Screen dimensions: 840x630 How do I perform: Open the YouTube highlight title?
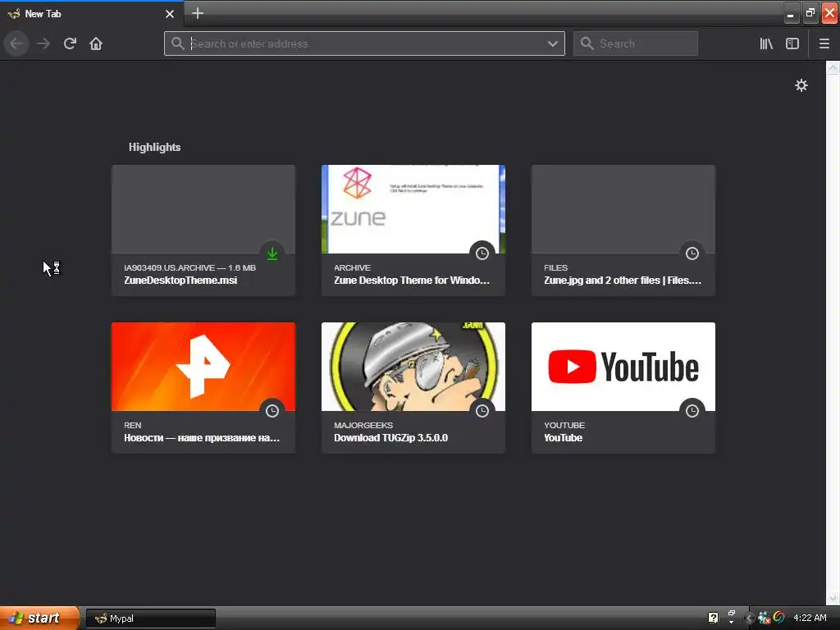(x=563, y=438)
